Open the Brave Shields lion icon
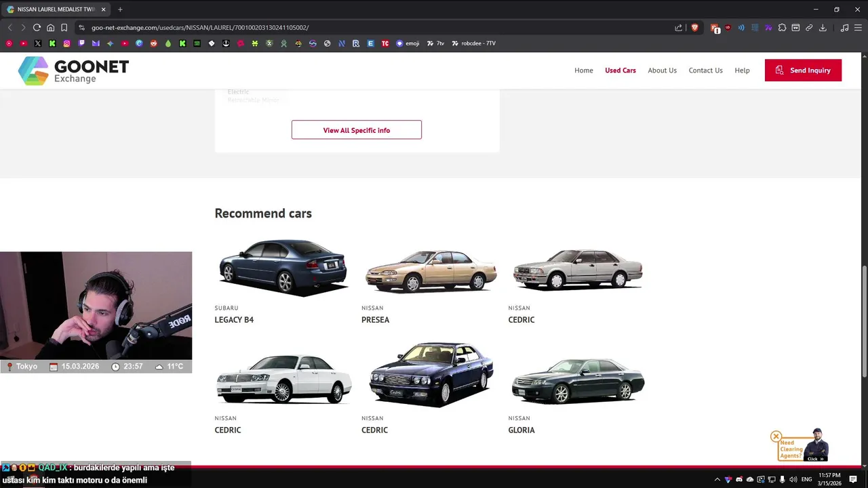Screen dimensions: 868x488 coord(694,28)
